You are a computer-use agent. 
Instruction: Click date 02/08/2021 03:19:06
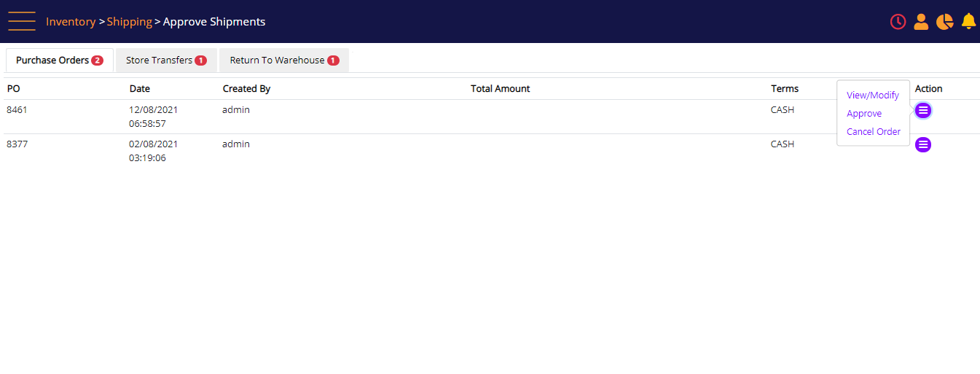point(154,151)
